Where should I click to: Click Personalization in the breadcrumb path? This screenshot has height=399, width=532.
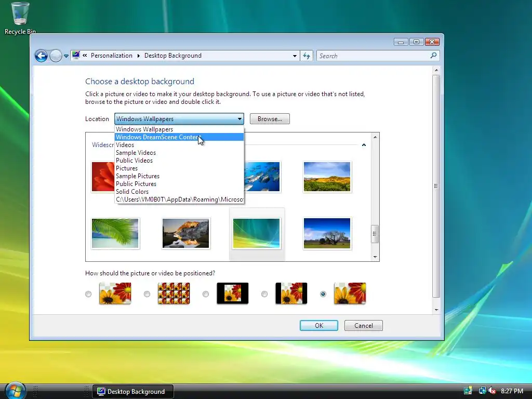coord(112,56)
